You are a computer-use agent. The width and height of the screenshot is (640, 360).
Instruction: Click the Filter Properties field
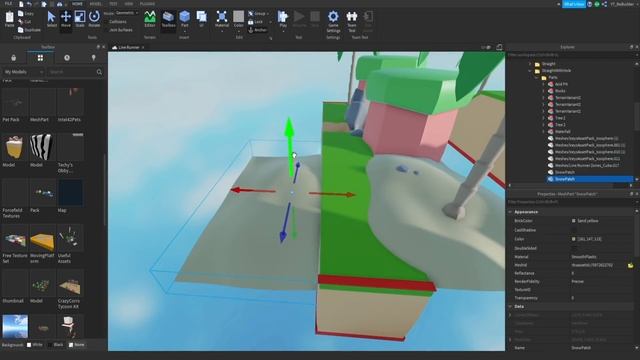click(x=570, y=202)
